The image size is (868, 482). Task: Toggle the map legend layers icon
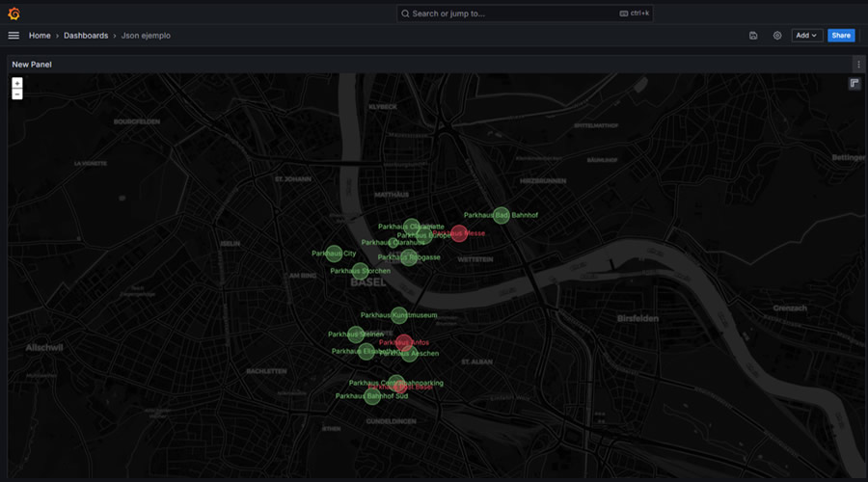(854, 84)
